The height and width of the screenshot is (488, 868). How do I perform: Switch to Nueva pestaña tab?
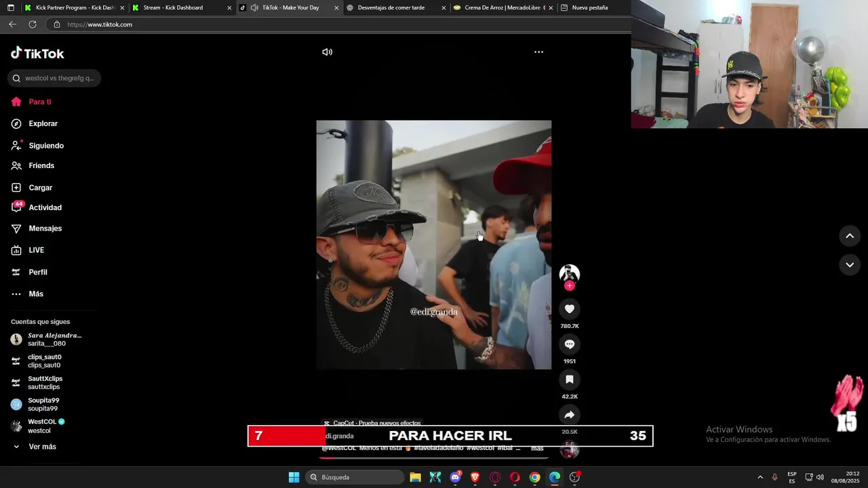coord(589,7)
